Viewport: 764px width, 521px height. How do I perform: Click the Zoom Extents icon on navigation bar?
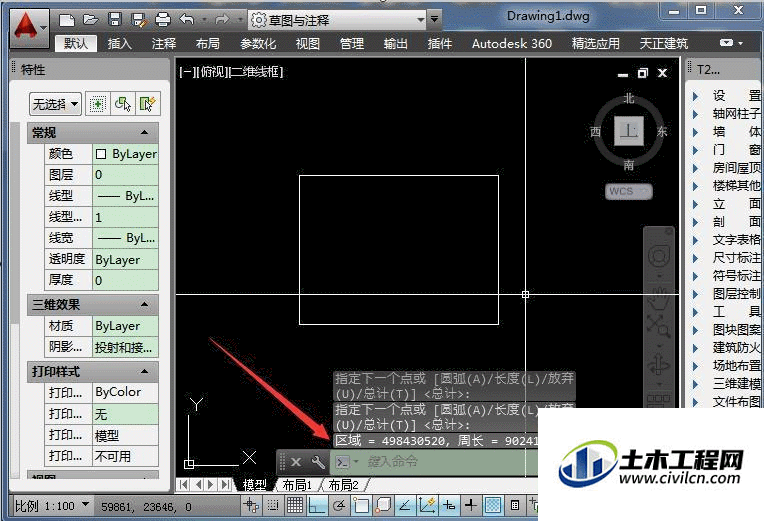pyautogui.click(x=659, y=326)
